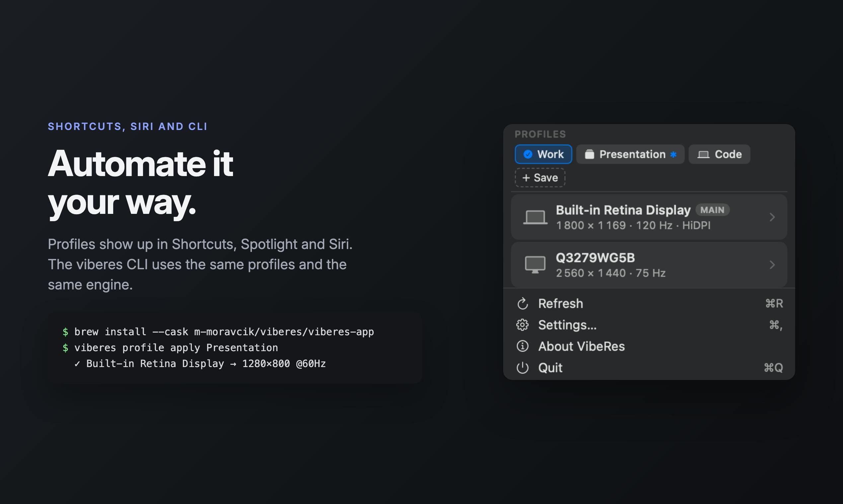Click '2 560 × 1 440 · 75 Hz' text

(610, 273)
